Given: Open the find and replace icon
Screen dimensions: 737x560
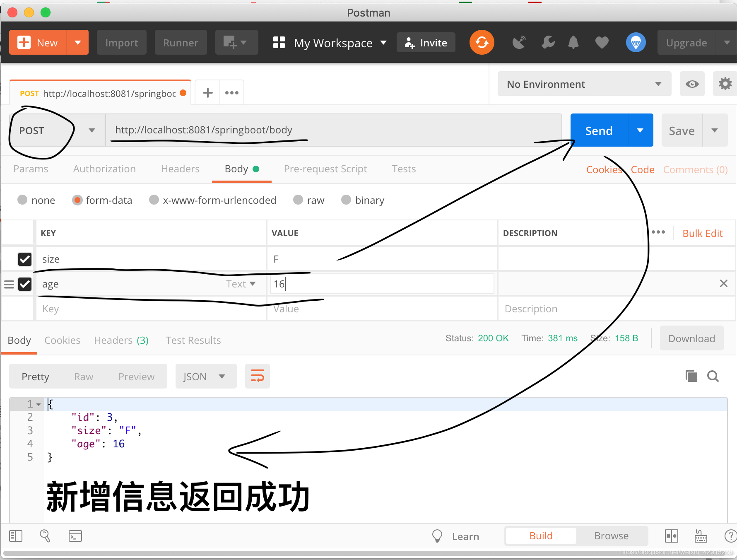Looking at the screenshot, I should pyautogui.click(x=45, y=536).
